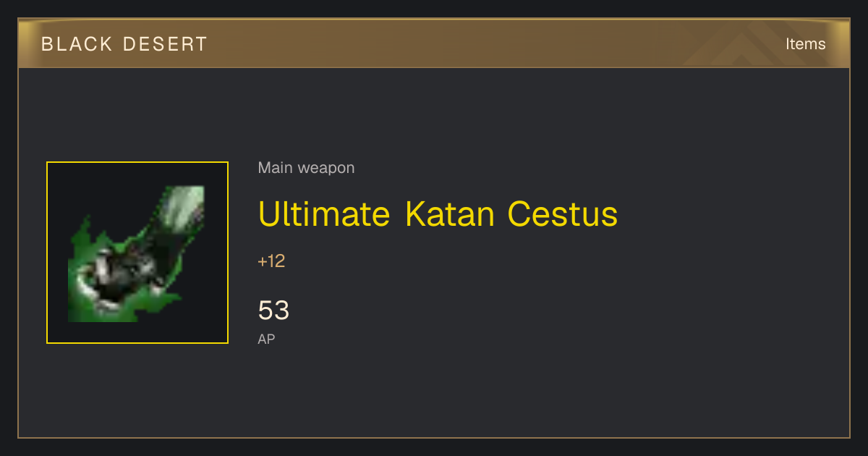This screenshot has width=868, height=456.
Task: Click the BLACK DESERT title
Action: [x=124, y=44]
